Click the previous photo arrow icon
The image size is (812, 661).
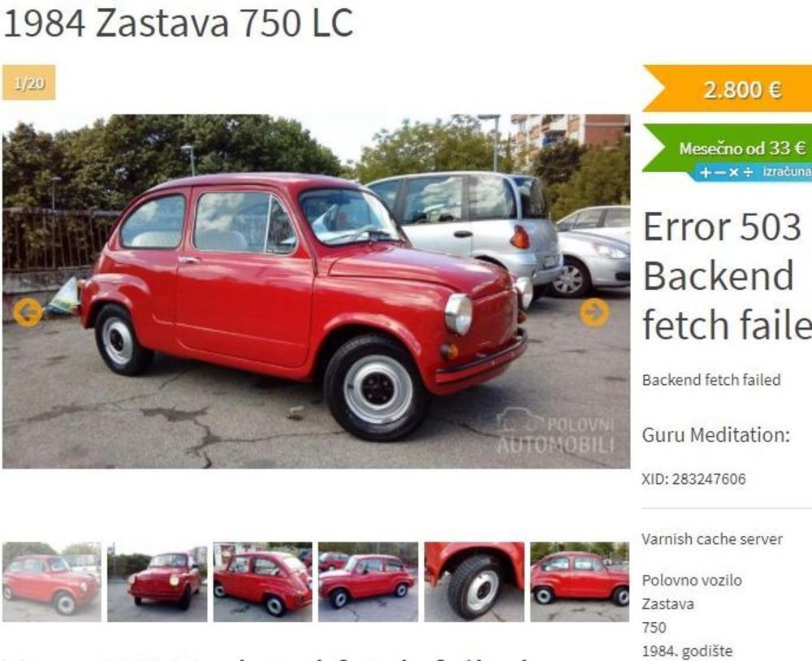(x=28, y=313)
